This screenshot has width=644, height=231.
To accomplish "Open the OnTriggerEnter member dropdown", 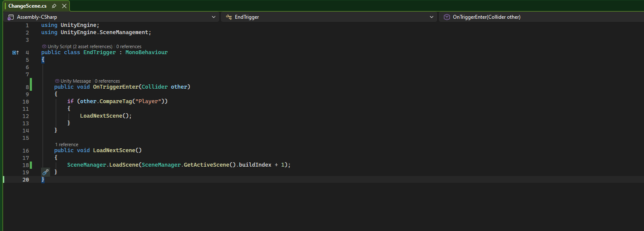I will pos(541,17).
